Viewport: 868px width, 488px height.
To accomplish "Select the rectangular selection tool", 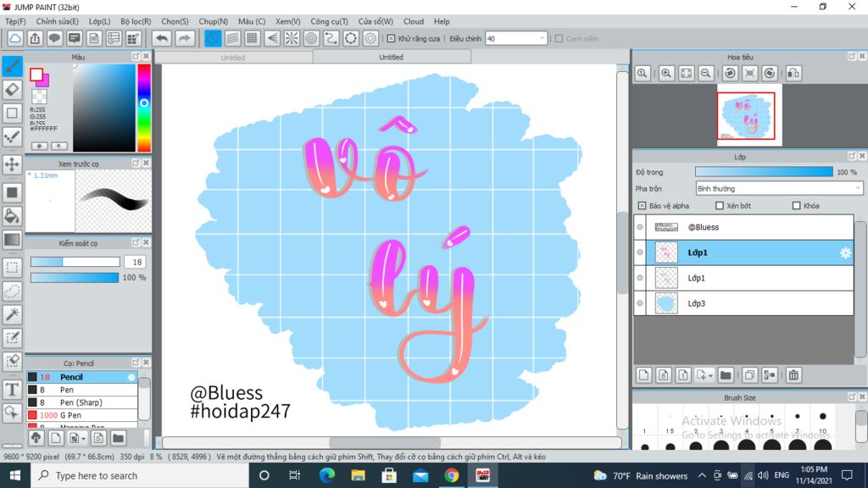I will click(12, 267).
